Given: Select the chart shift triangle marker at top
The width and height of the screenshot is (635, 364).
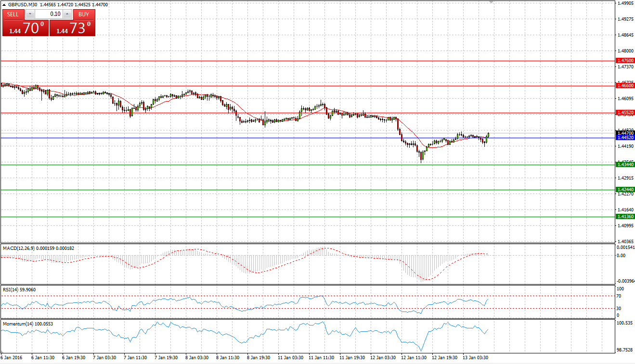Looking at the screenshot, I should [492, 2].
